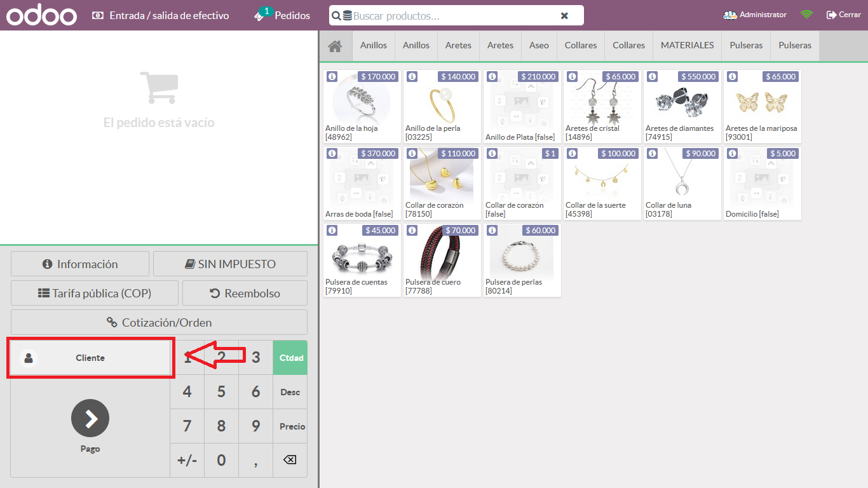868x488 pixels.
Task: Select the Aseo category tab
Action: 539,46
